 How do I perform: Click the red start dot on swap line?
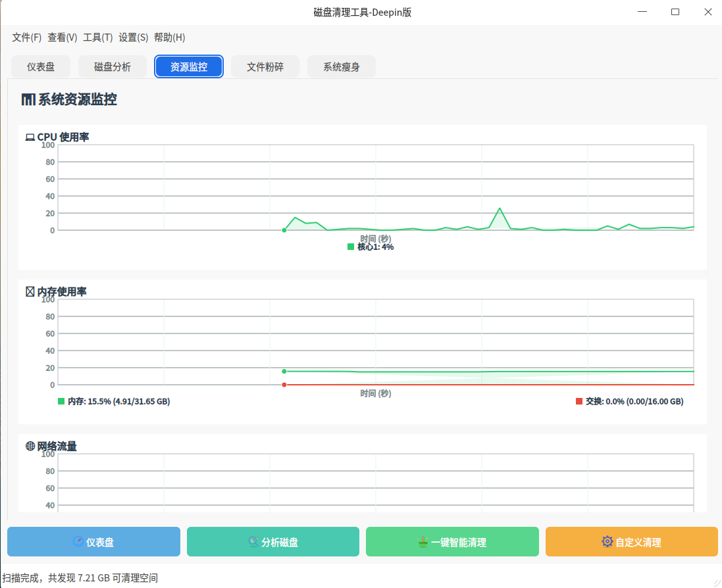284,385
